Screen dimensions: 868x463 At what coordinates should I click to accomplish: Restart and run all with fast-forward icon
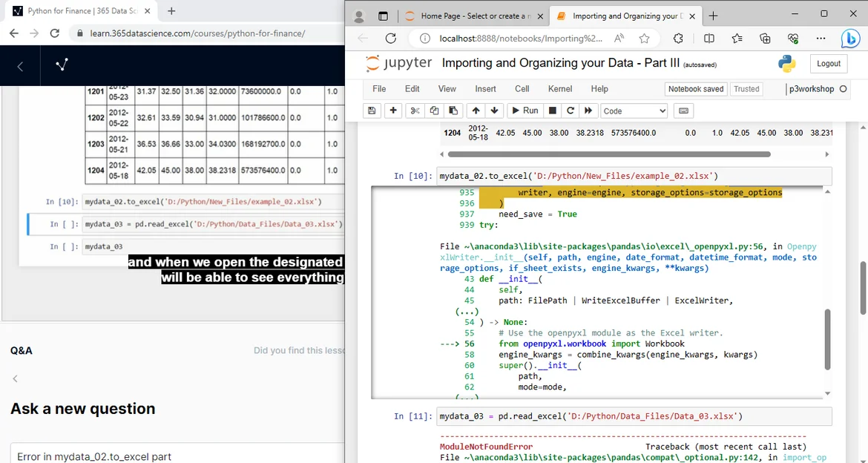click(588, 111)
